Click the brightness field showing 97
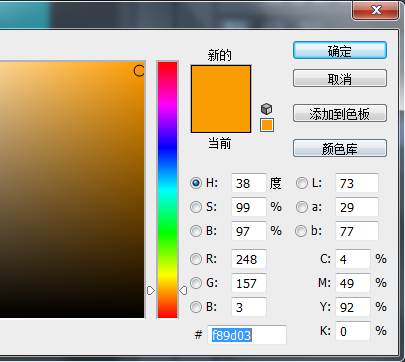405x362 pixels. (249, 231)
